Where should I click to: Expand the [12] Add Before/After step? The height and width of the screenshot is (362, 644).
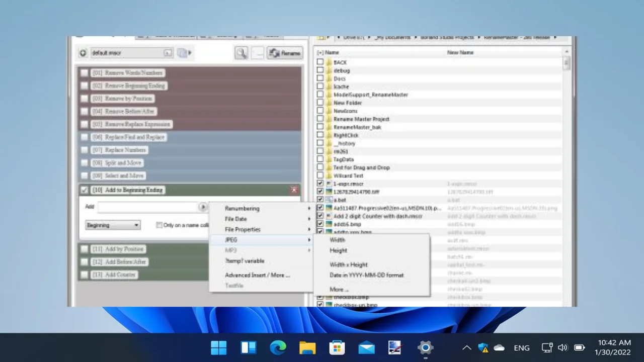pos(119,262)
